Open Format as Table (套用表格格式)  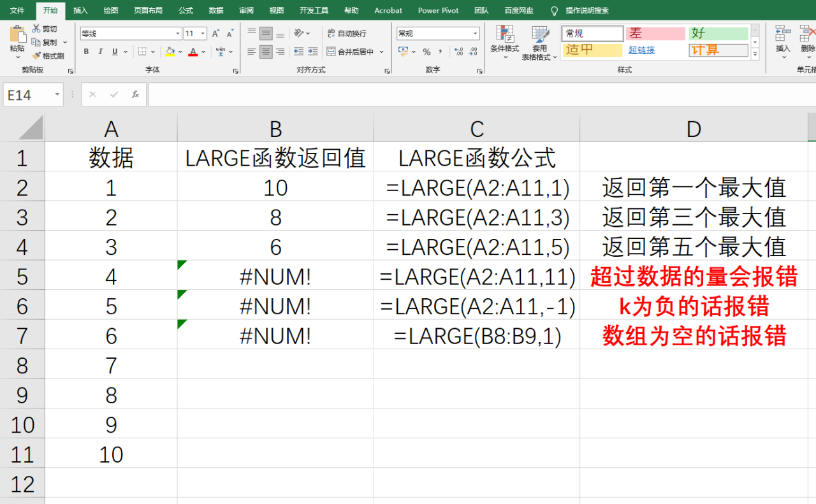pyautogui.click(x=540, y=43)
